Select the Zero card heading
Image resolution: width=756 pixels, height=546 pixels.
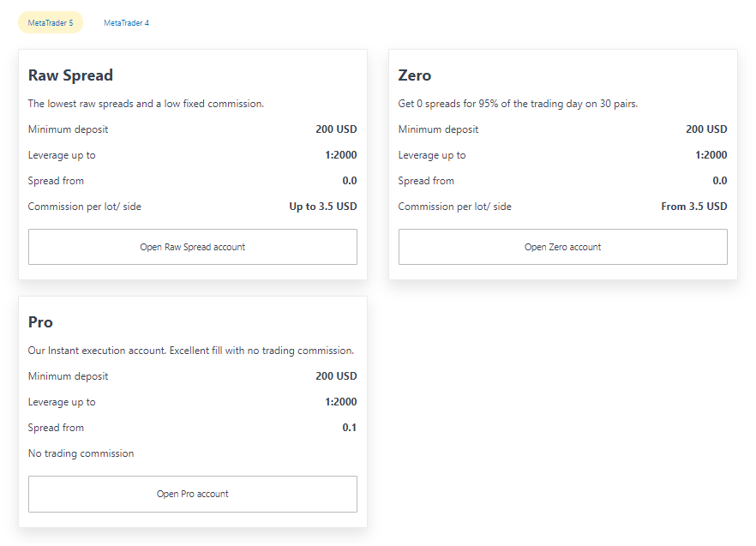[415, 75]
